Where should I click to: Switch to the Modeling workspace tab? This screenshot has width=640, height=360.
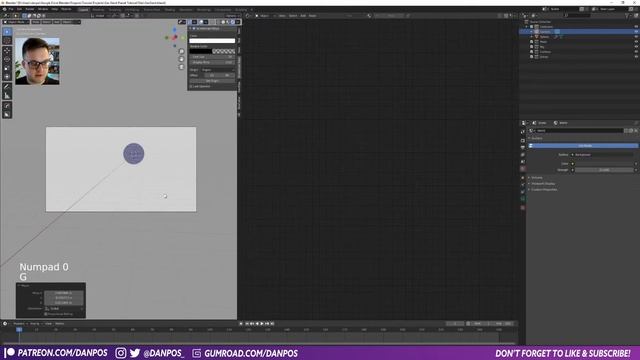pyautogui.click(x=98, y=9)
